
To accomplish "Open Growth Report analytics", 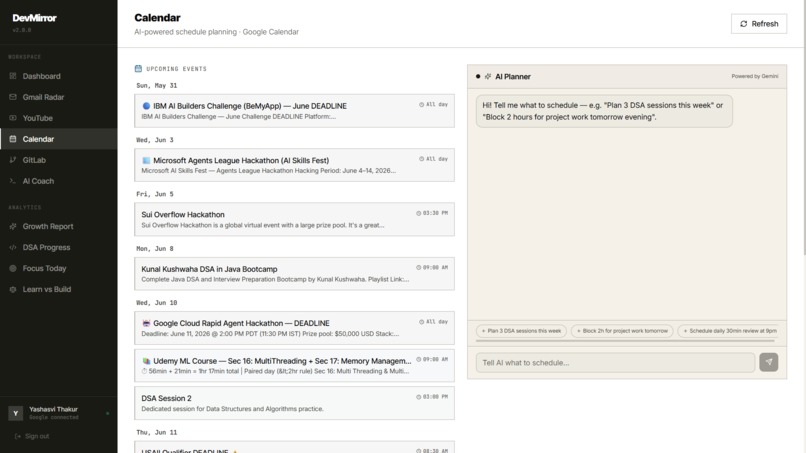I will (59, 226).
